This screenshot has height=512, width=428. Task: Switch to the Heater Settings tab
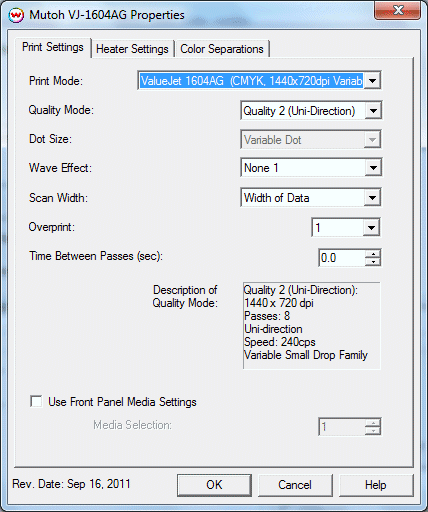point(132,49)
